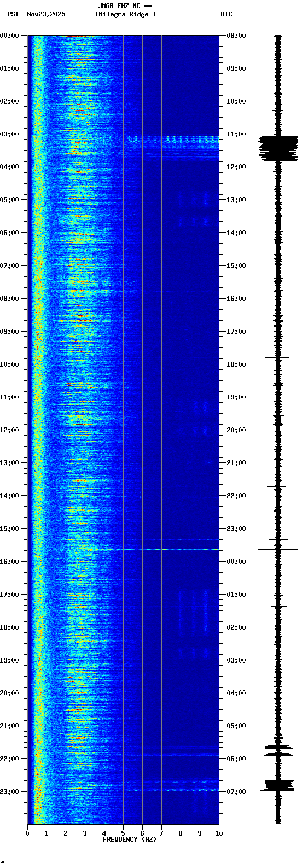
Task: Pick the 18:00 label on PST axis
Action: (x=9, y=627)
